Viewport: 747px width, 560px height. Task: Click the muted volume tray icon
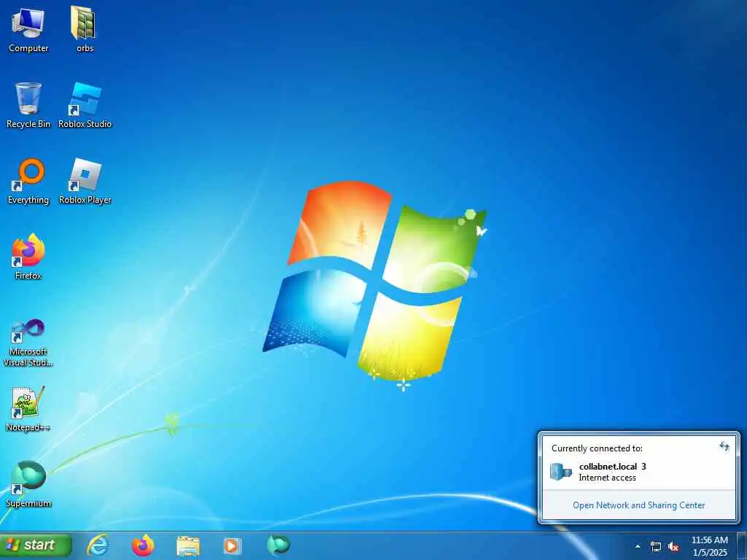tap(673, 546)
